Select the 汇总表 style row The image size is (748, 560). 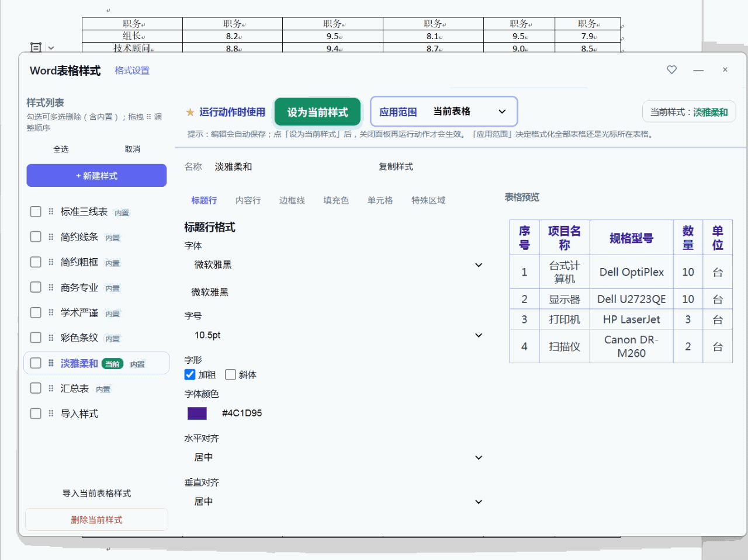coord(96,388)
